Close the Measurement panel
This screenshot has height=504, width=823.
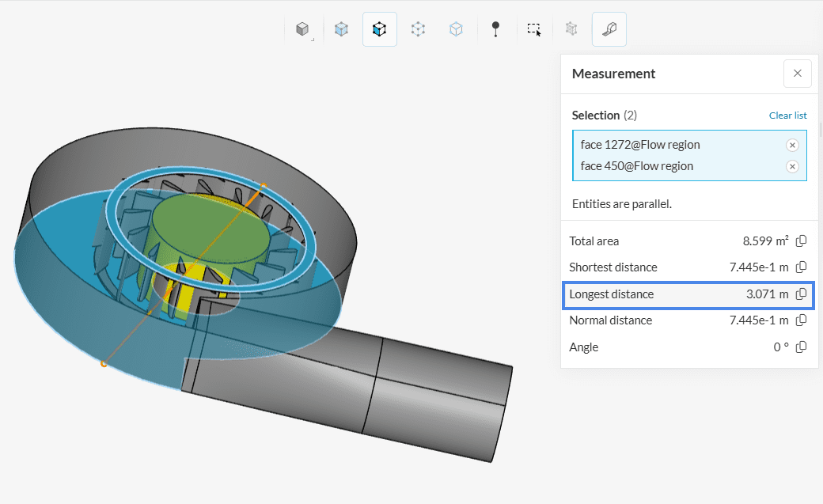point(797,74)
